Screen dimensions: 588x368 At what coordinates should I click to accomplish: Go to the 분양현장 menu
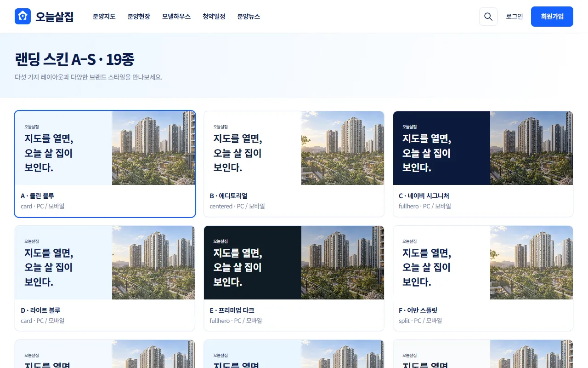coord(139,17)
